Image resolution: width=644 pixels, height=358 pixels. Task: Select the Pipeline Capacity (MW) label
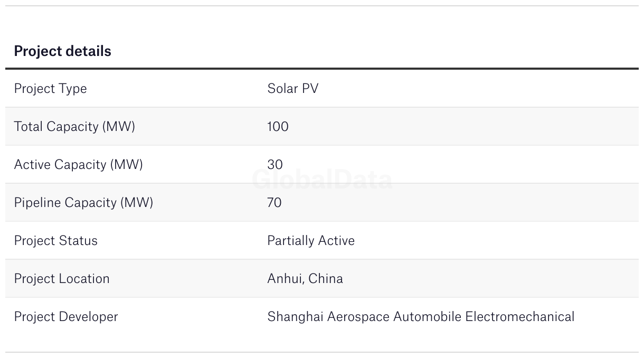click(83, 203)
